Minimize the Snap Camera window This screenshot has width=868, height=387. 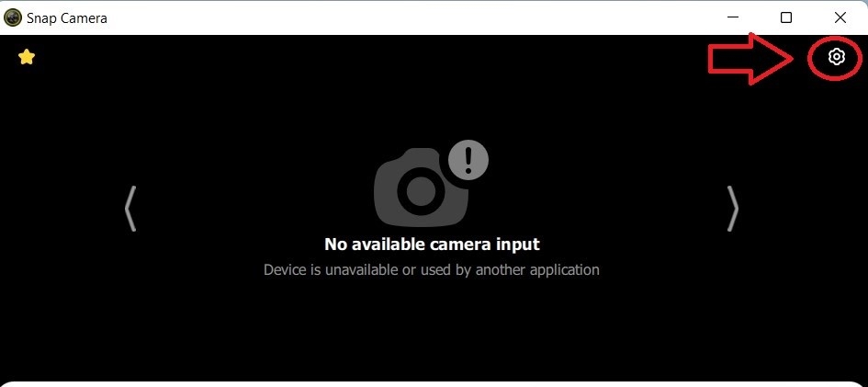[732, 17]
